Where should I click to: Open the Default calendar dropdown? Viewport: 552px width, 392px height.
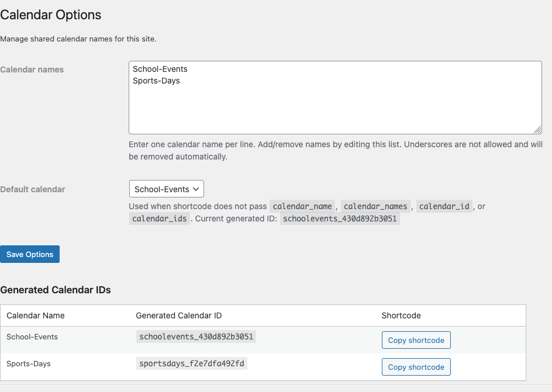166,189
